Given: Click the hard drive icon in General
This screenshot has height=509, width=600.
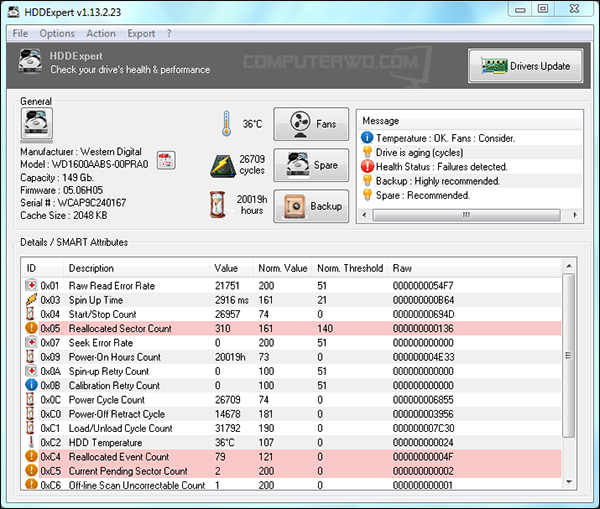Looking at the screenshot, I should point(36,123).
